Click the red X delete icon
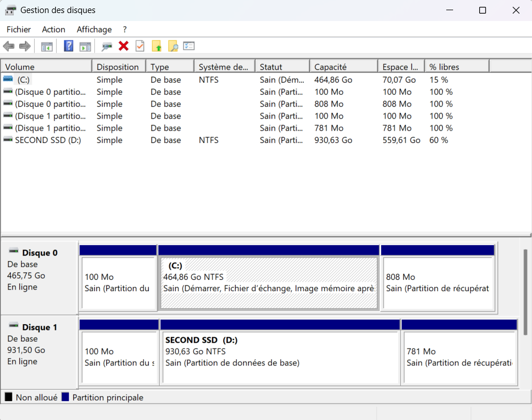532x420 pixels. pyautogui.click(x=123, y=47)
